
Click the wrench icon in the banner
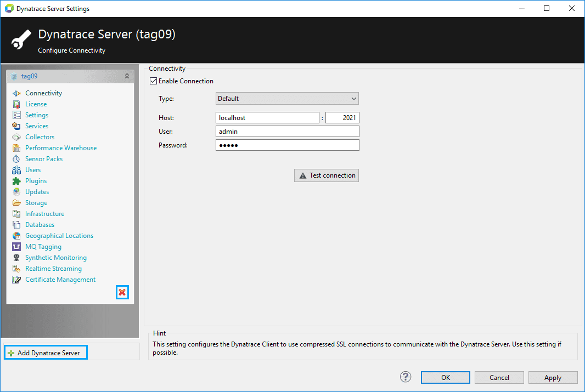(21, 39)
